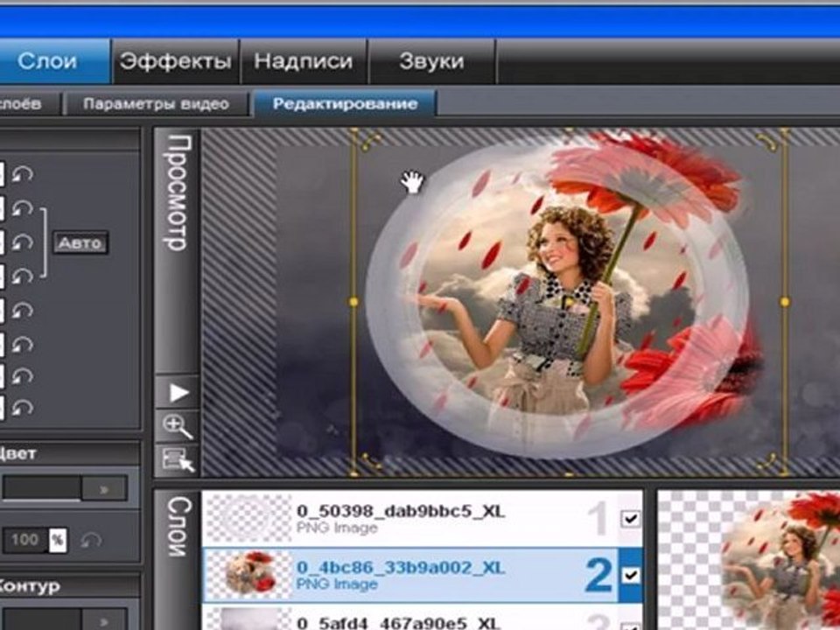
Task: Switch to the Слои main tab
Action: (53, 61)
